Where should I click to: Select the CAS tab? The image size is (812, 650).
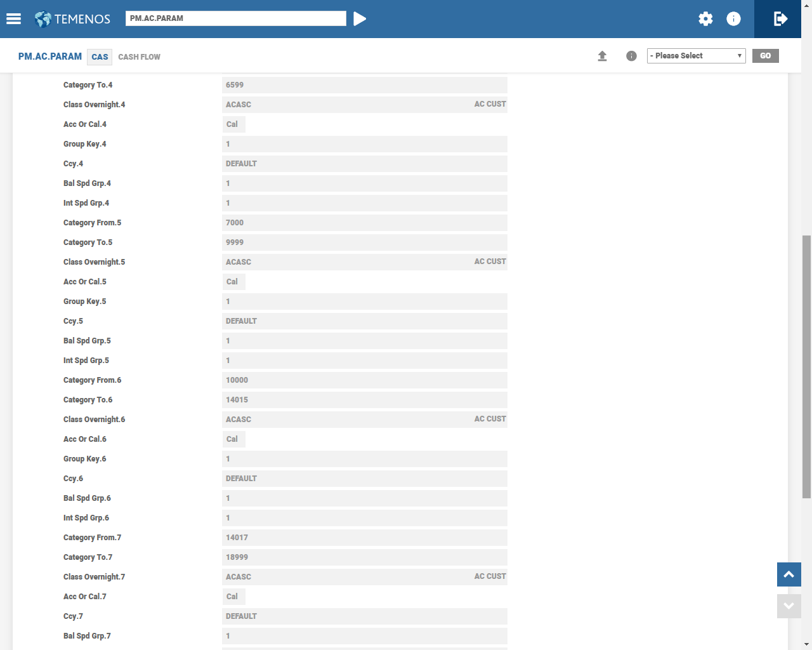(x=100, y=57)
